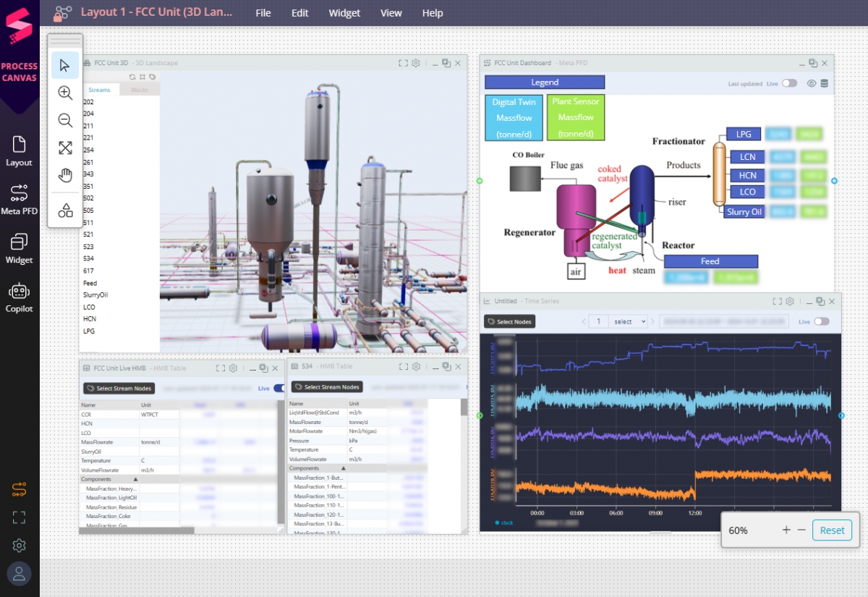868x597 pixels.
Task: Collapse Components section in FCC Unit Live HMB
Action: [x=135, y=479]
